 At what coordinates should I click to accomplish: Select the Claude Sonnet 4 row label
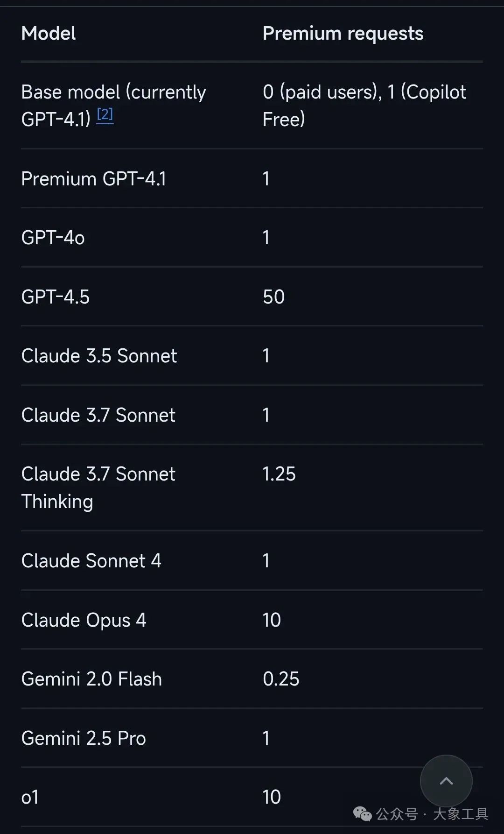[91, 561]
